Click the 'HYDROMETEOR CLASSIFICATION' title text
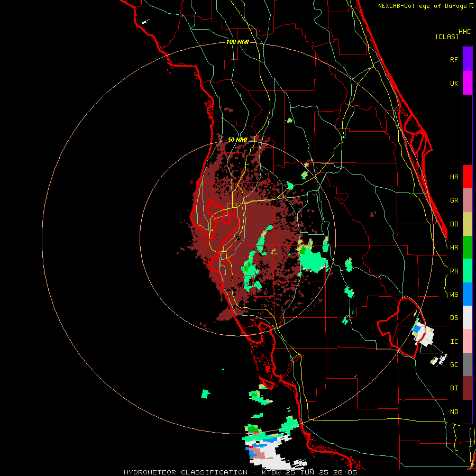The image size is (476, 476). tap(186, 472)
